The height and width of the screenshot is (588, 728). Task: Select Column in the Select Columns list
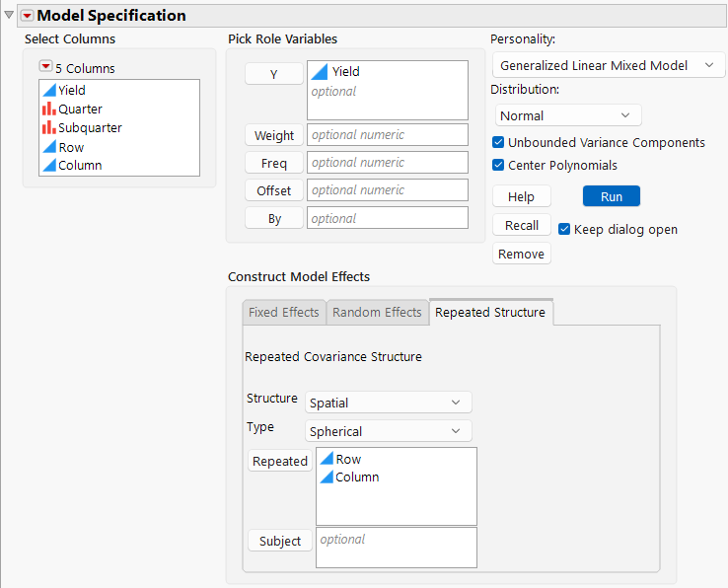[79, 166]
